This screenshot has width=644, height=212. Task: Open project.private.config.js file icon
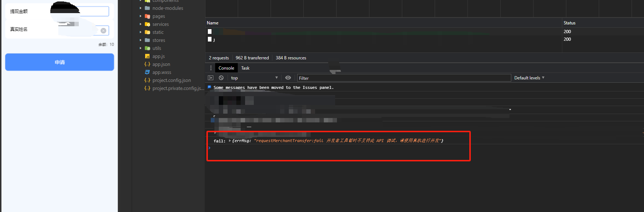(147, 88)
